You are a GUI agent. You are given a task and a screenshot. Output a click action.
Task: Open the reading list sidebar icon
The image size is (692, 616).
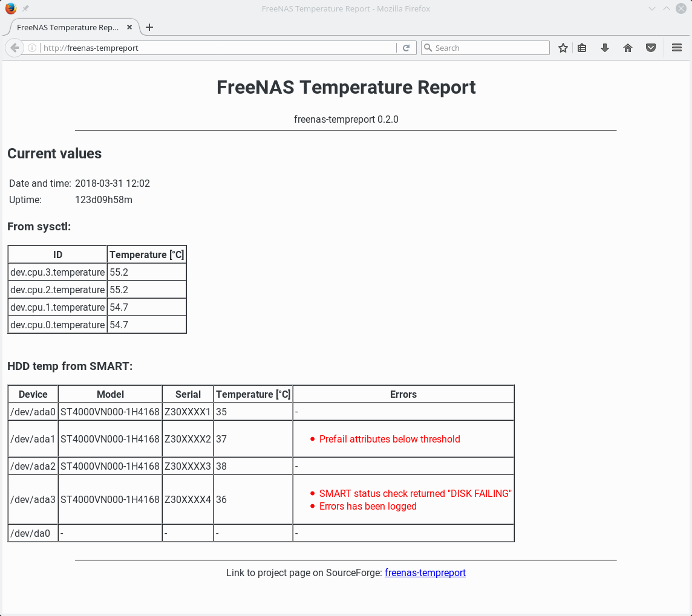(581, 47)
